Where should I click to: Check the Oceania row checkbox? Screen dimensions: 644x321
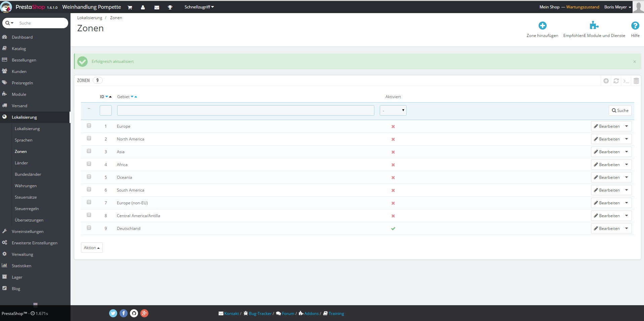point(89,177)
